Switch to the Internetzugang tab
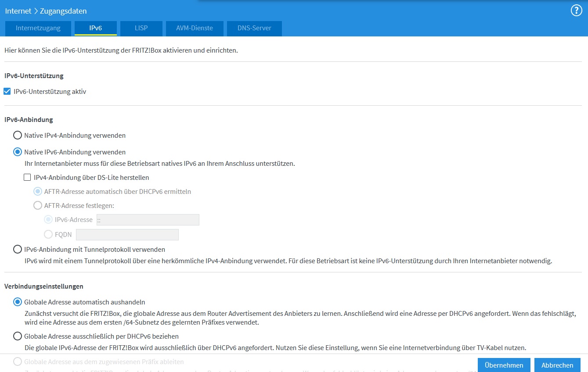This screenshot has height=372, width=588. 38,28
